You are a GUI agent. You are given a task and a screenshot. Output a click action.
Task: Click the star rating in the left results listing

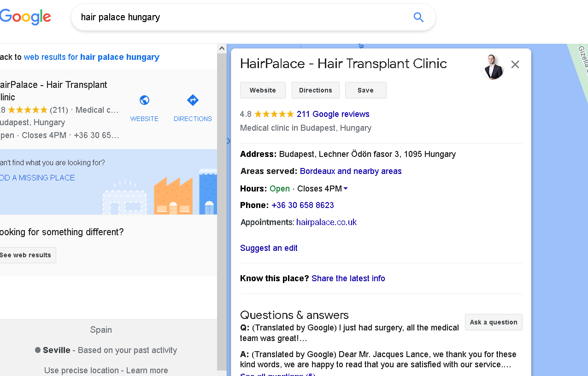pyautogui.click(x=28, y=110)
